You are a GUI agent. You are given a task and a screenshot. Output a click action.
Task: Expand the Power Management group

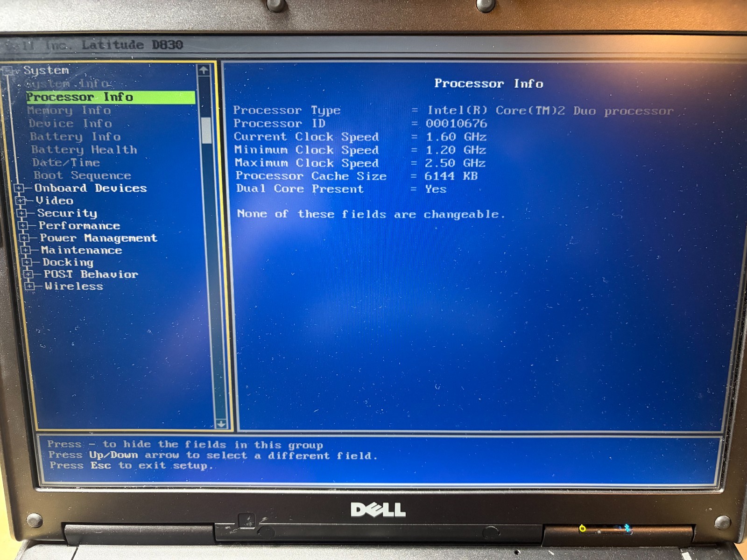point(25,238)
